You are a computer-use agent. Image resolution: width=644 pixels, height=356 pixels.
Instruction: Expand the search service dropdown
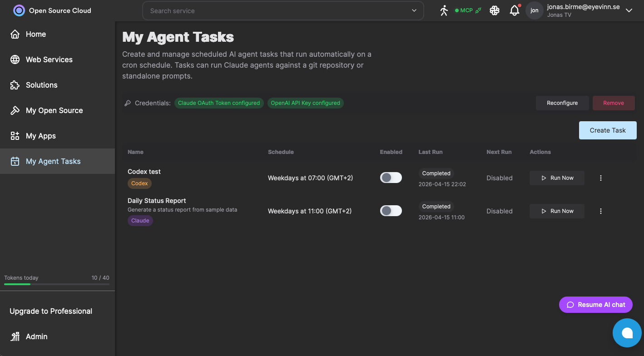tap(413, 10)
